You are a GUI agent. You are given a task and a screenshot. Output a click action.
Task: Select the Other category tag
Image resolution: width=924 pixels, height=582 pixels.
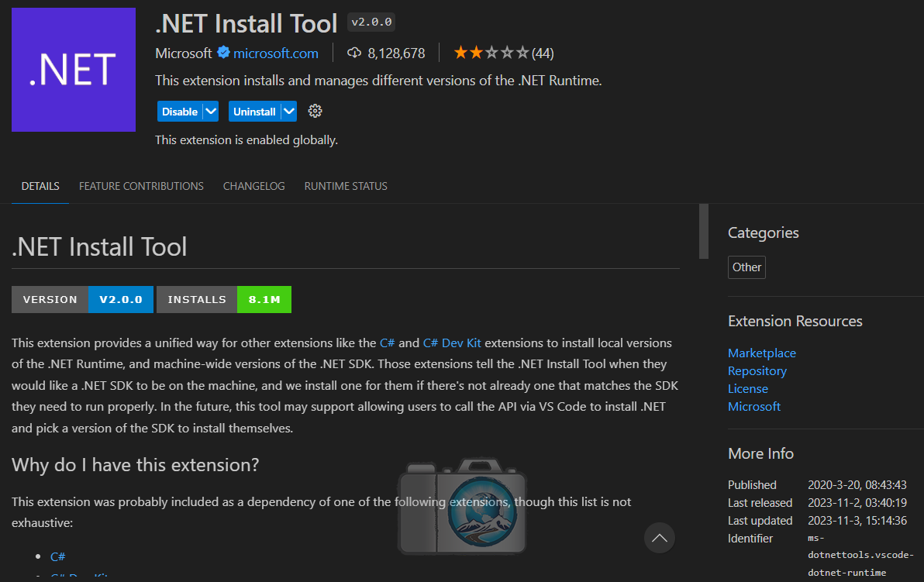pos(746,267)
